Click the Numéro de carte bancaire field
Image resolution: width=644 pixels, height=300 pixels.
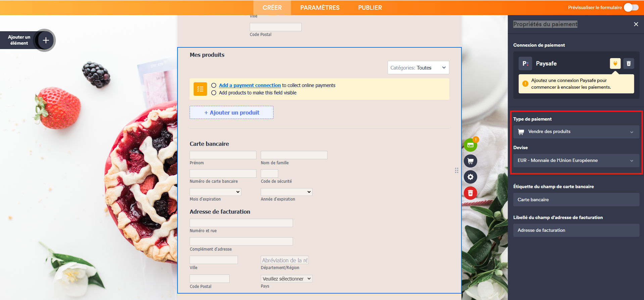click(x=223, y=173)
